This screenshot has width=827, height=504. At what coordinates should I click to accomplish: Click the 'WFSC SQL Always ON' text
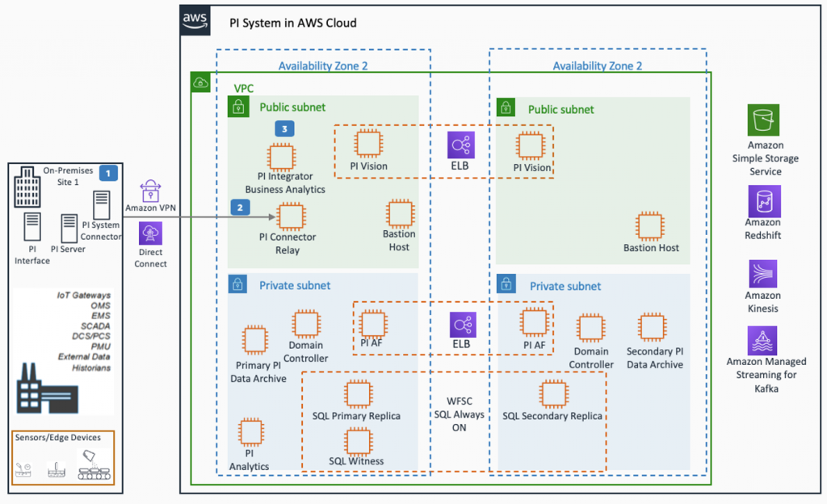(x=460, y=414)
